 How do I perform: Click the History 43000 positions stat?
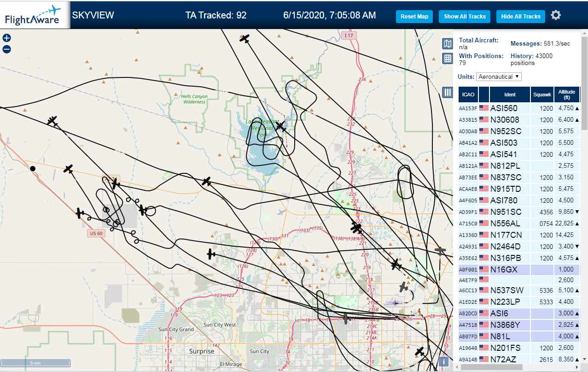pos(532,59)
